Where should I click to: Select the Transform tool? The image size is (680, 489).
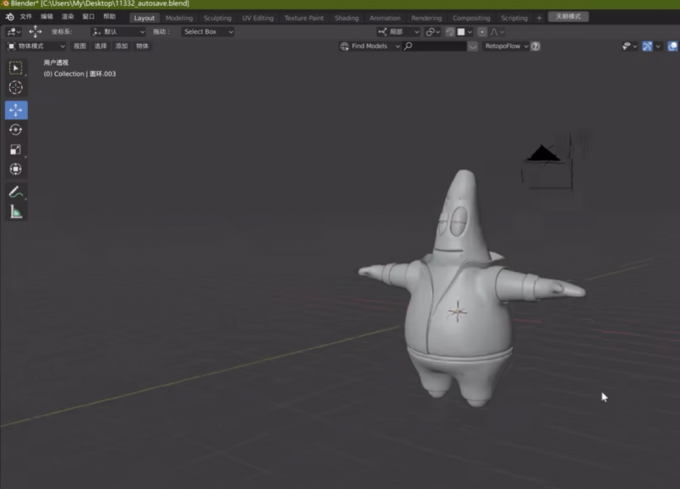(16, 169)
